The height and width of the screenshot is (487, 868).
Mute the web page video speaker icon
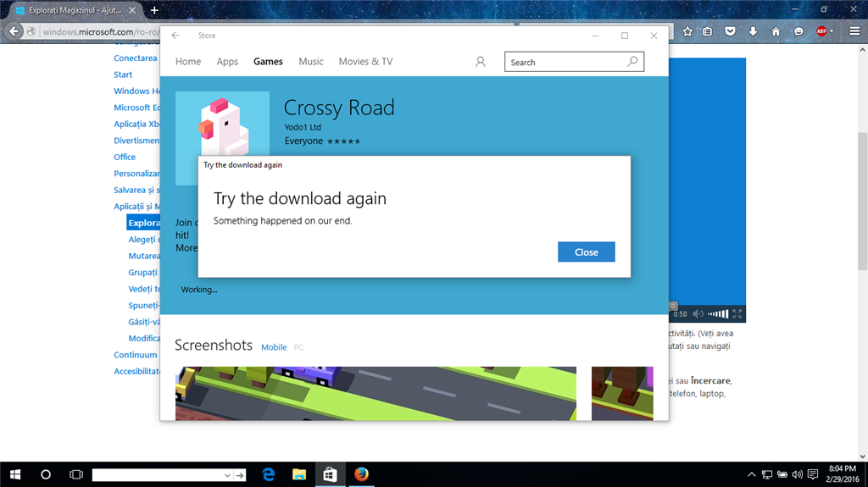(698, 313)
